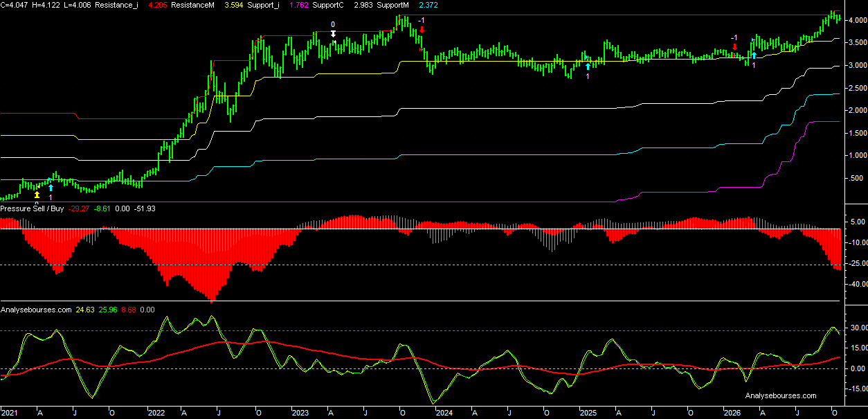Viewport: 868px width, 419px height.
Task: Click the green 25.96 oscillator value
Action: [x=109, y=310]
